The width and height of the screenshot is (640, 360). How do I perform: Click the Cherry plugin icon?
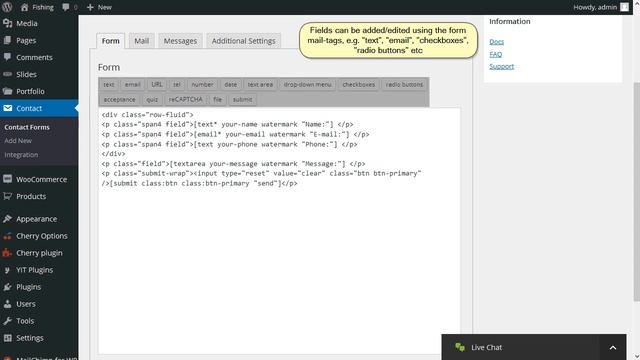pos(7,253)
